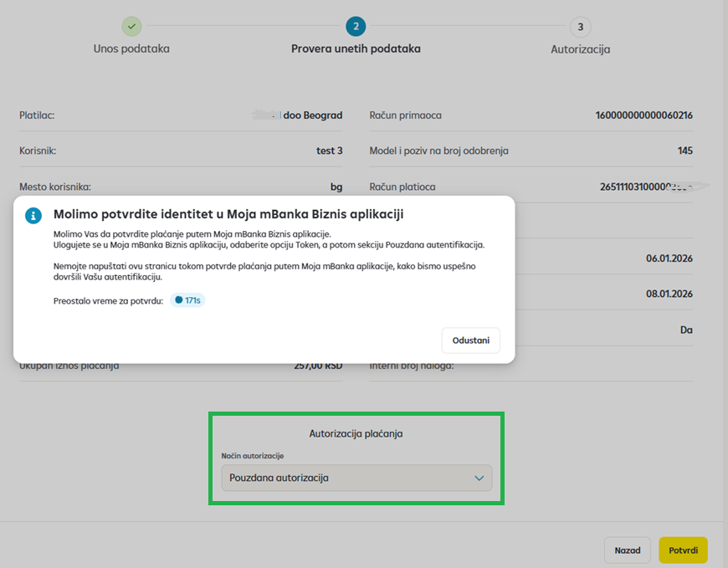Click the Korisnik value test 3
Image resolution: width=728 pixels, height=568 pixels.
point(329,151)
